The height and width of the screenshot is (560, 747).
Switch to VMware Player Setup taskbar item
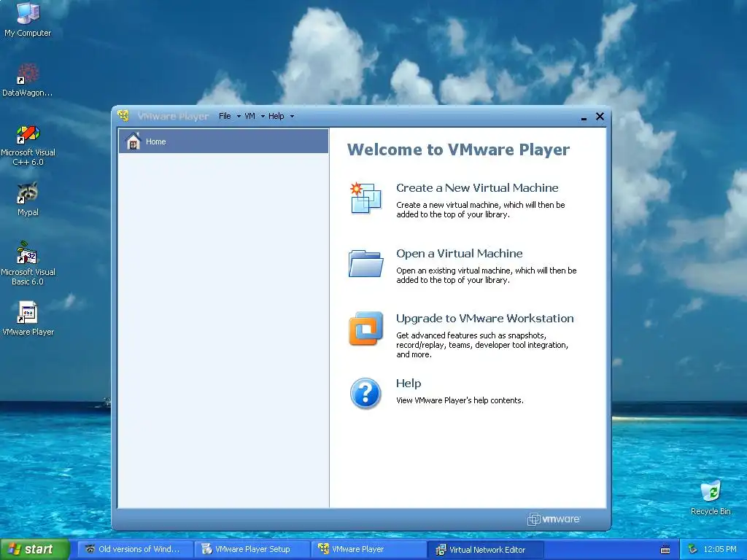click(x=252, y=550)
